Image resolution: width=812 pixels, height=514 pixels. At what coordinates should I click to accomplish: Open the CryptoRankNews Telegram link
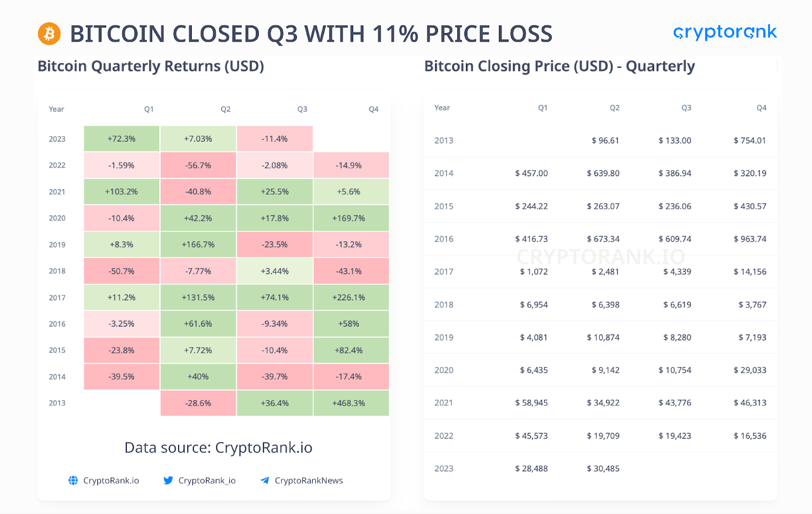[309, 480]
